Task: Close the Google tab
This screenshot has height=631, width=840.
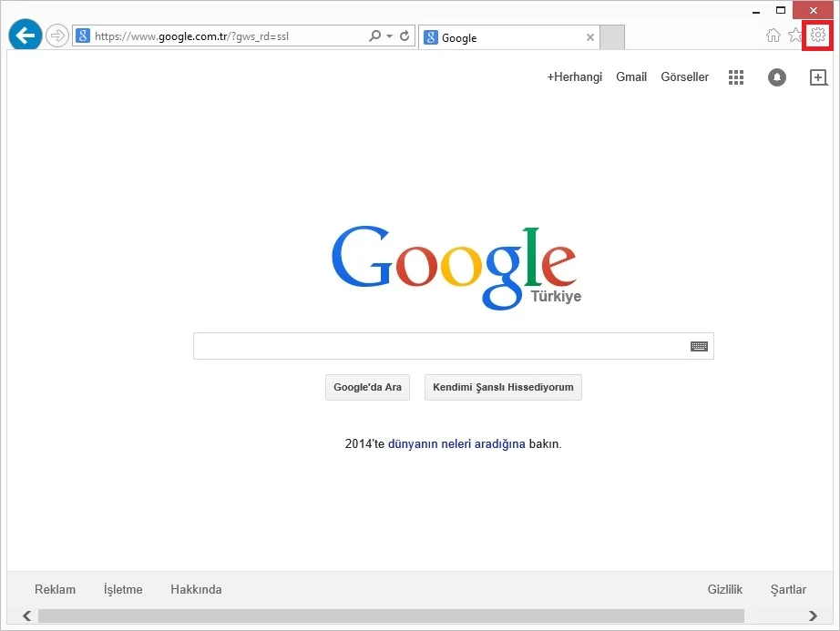Action: [x=589, y=37]
